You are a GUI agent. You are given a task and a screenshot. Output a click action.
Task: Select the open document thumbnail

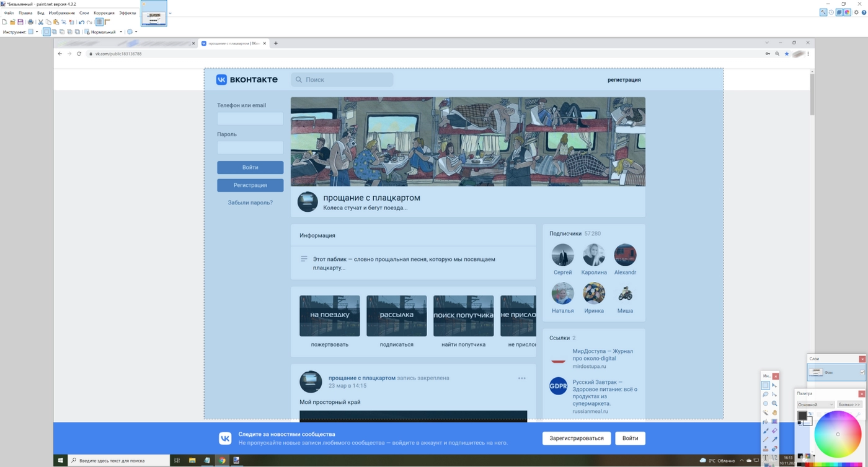pos(154,13)
